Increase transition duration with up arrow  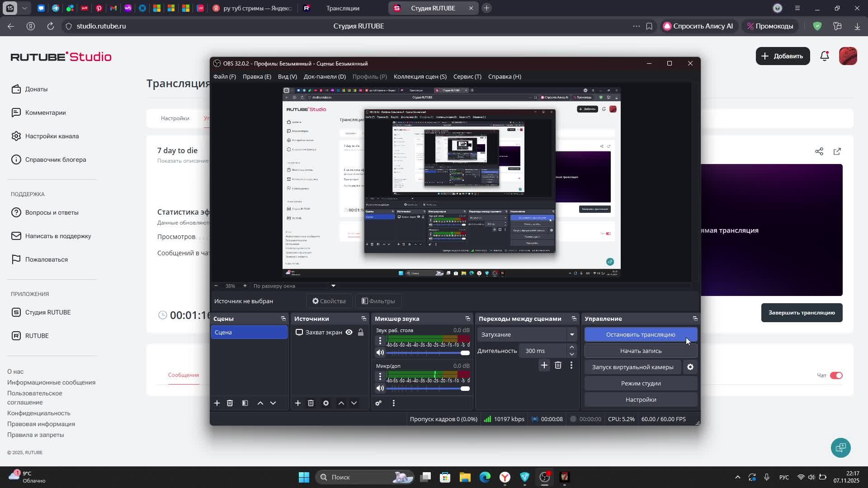[x=572, y=347]
